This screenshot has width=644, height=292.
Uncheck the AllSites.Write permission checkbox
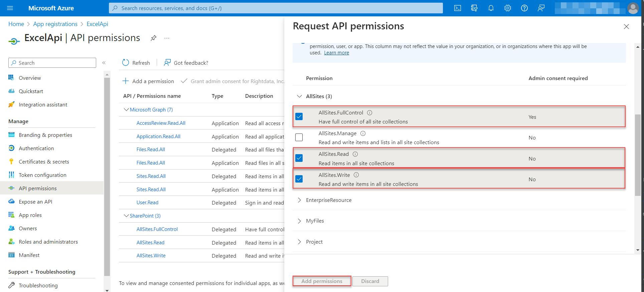[299, 179]
